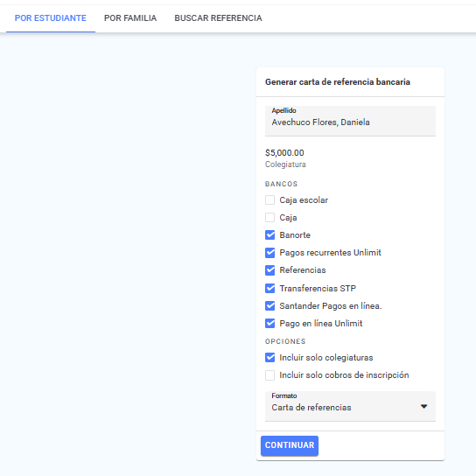The image size is (476, 476).
Task: Uncheck Santander Pagos en línea
Action: [x=269, y=305]
